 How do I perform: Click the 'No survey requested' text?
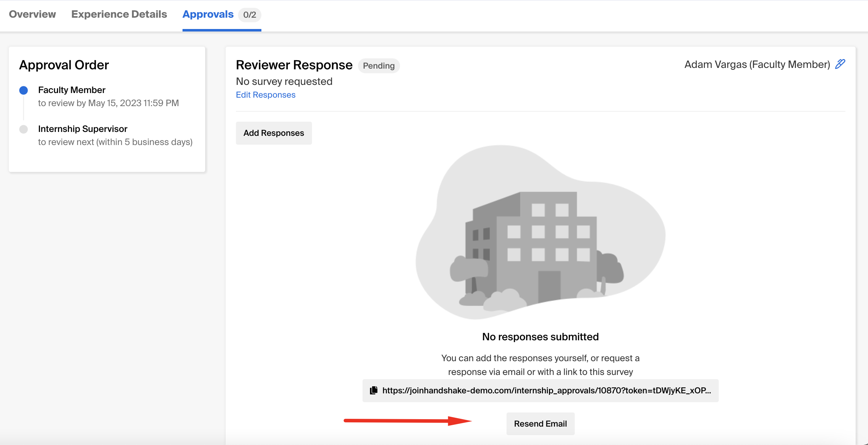coord(284,81)
